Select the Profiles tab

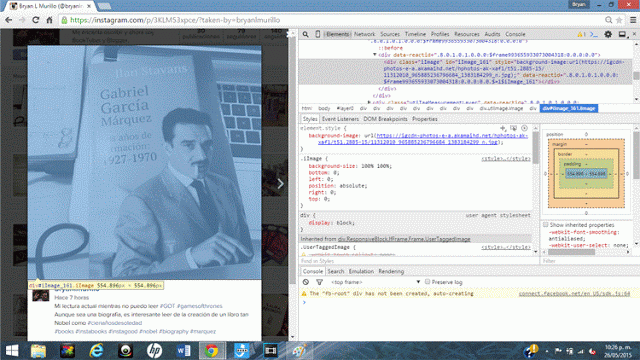tap(440, 34)
